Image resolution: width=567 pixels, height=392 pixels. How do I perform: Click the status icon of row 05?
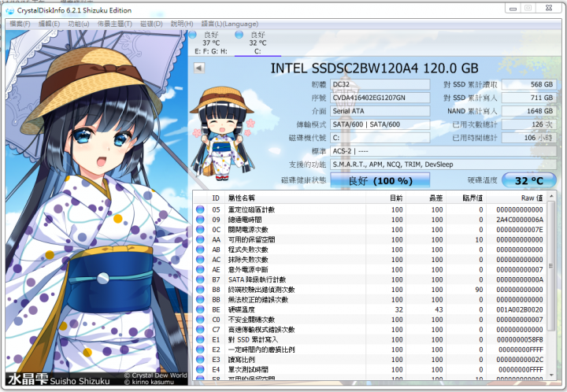(200, 209)
